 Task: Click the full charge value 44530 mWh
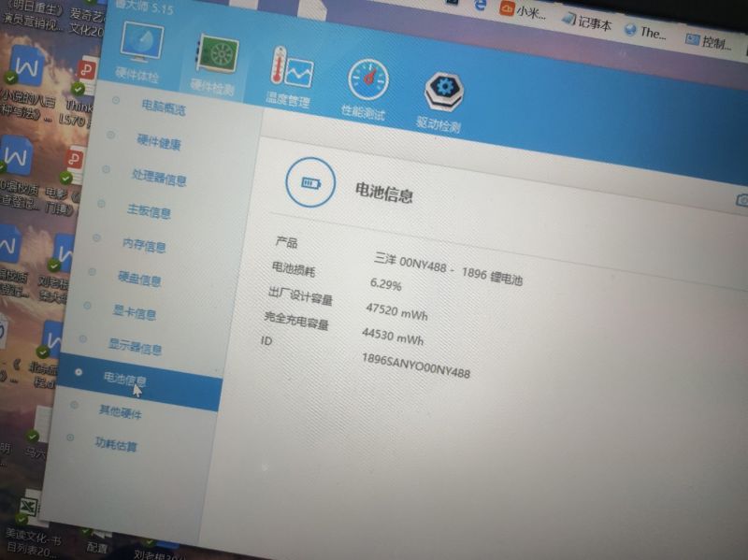pos(393,336)
